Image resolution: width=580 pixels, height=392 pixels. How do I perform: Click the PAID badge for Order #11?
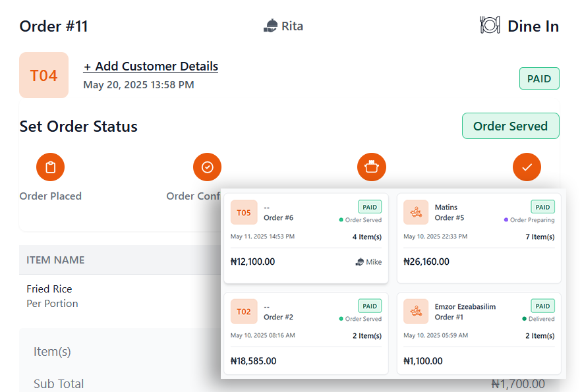pyautogui.click(x=539, y=79)
